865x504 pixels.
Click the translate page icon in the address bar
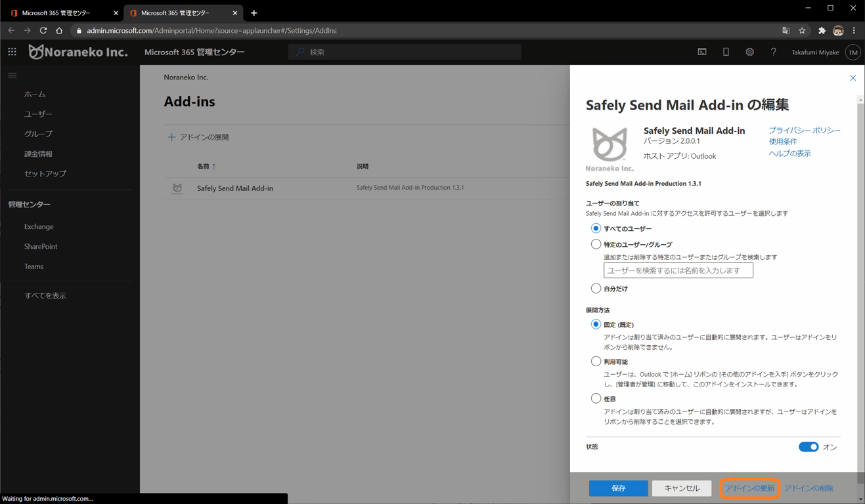[x=786, y=30]
